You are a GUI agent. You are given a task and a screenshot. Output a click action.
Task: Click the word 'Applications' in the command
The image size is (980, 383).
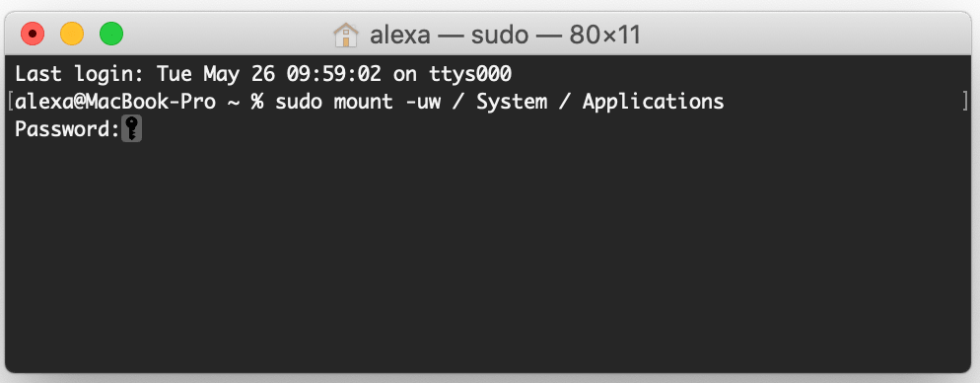point(653,102)
